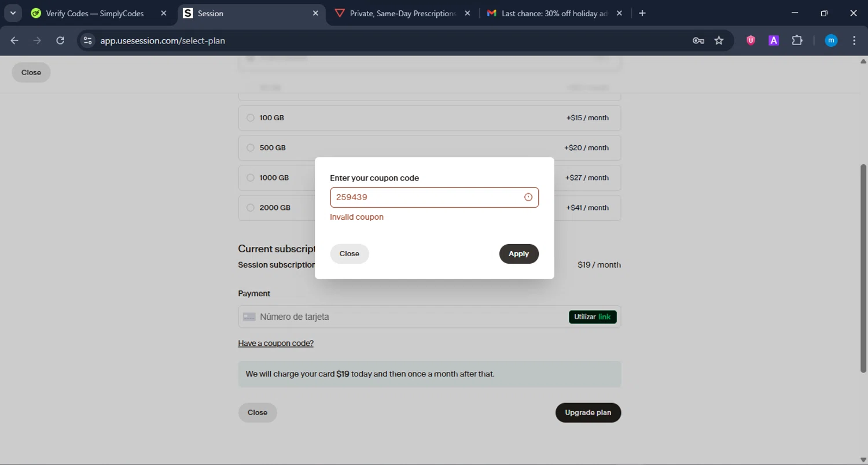Close the SimplyCodes tab
Image resolution: width=868 pixels, height=465 pixels.
[164, 13]
